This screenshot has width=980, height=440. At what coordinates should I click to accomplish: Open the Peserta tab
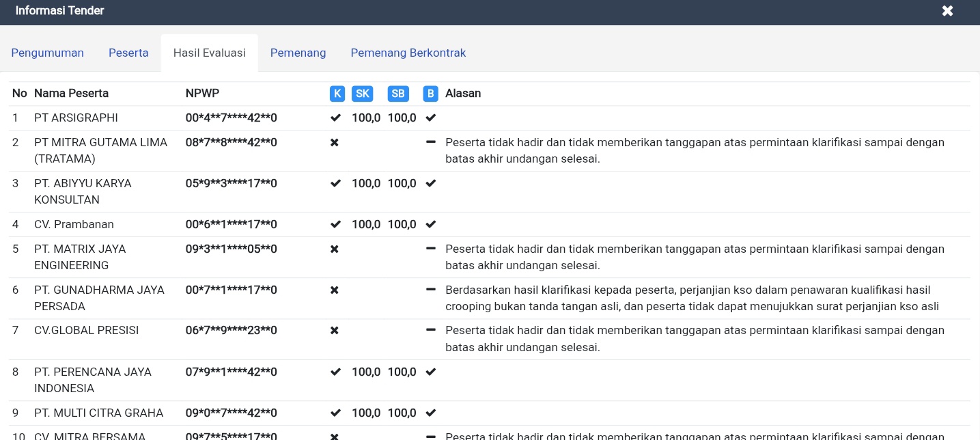128,53
